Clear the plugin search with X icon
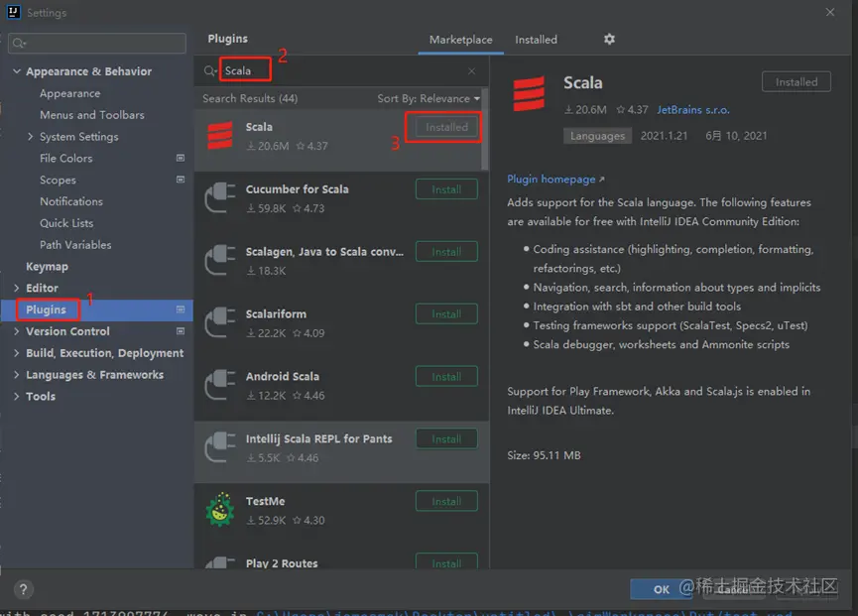This screenshot has width=858, height=616. coord(471,71)
